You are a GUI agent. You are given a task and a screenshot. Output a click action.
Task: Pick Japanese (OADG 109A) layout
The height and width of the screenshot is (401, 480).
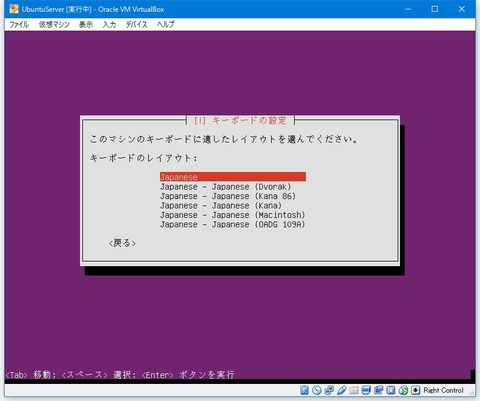(x=232, y=224)
